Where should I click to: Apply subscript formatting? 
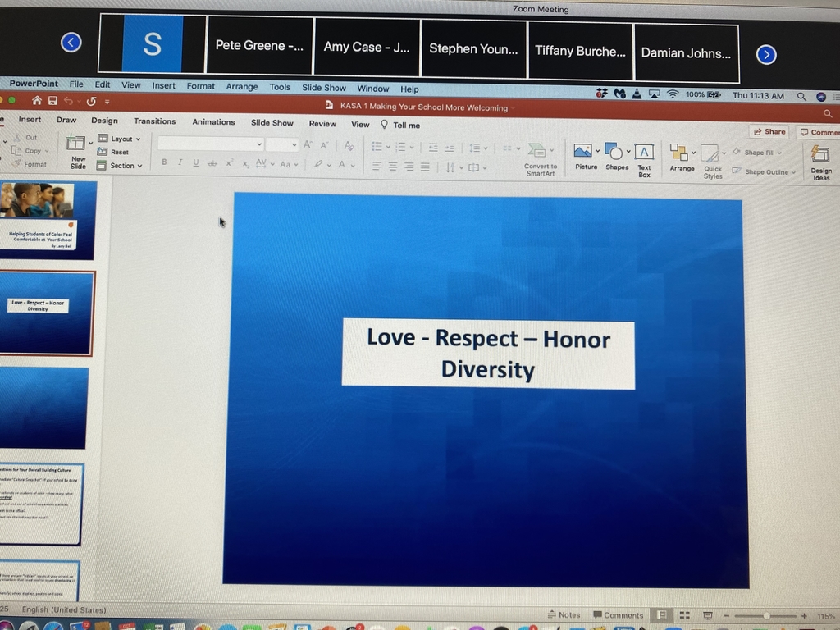click(245, 163)
